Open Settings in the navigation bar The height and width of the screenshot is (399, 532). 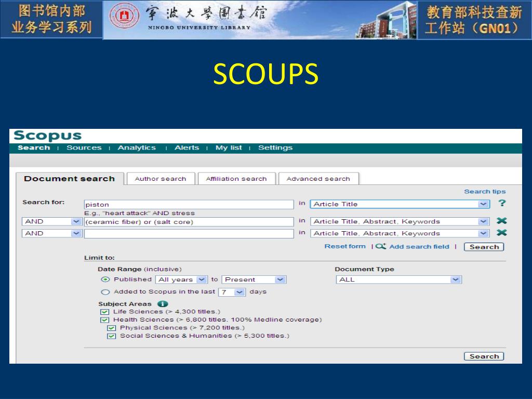[275, 148]
